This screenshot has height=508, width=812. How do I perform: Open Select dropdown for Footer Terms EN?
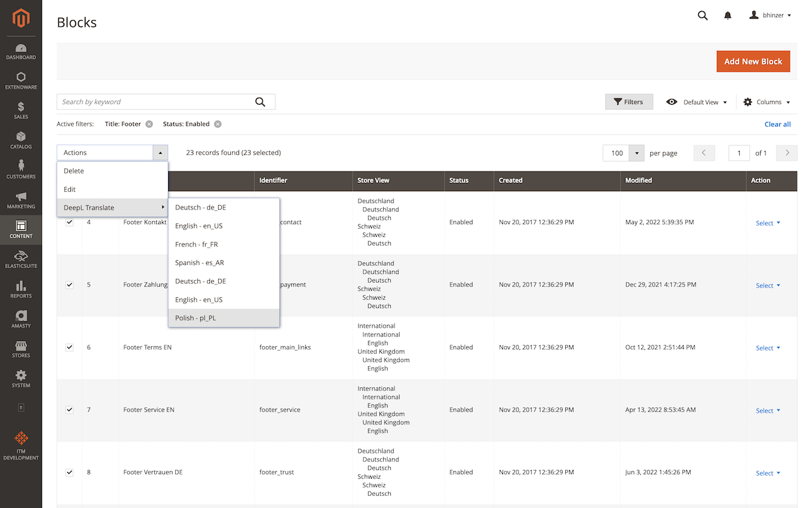pos(768,348)
